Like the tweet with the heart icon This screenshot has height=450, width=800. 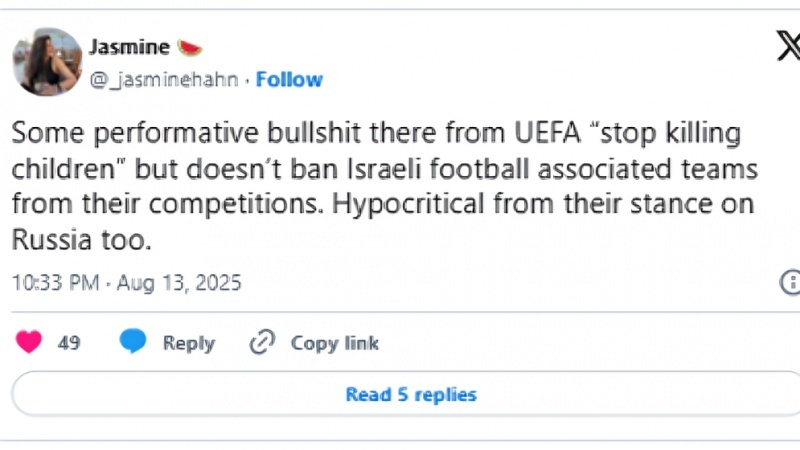pos(30,342)
